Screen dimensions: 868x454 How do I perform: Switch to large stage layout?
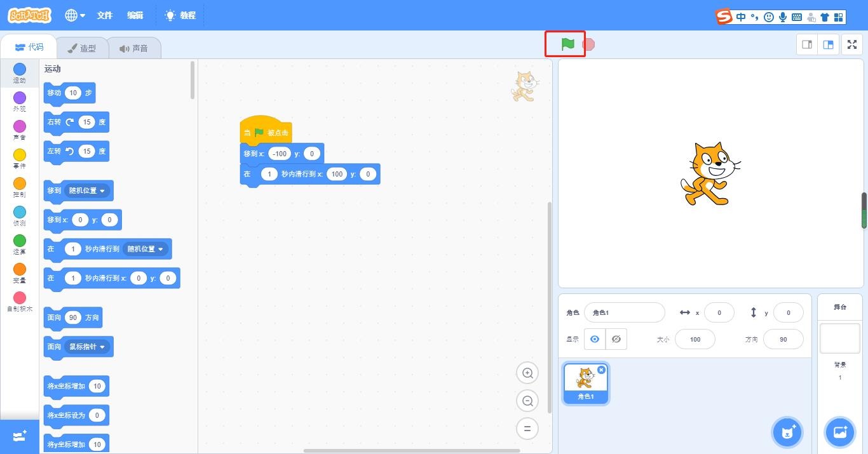coord(828,44)
